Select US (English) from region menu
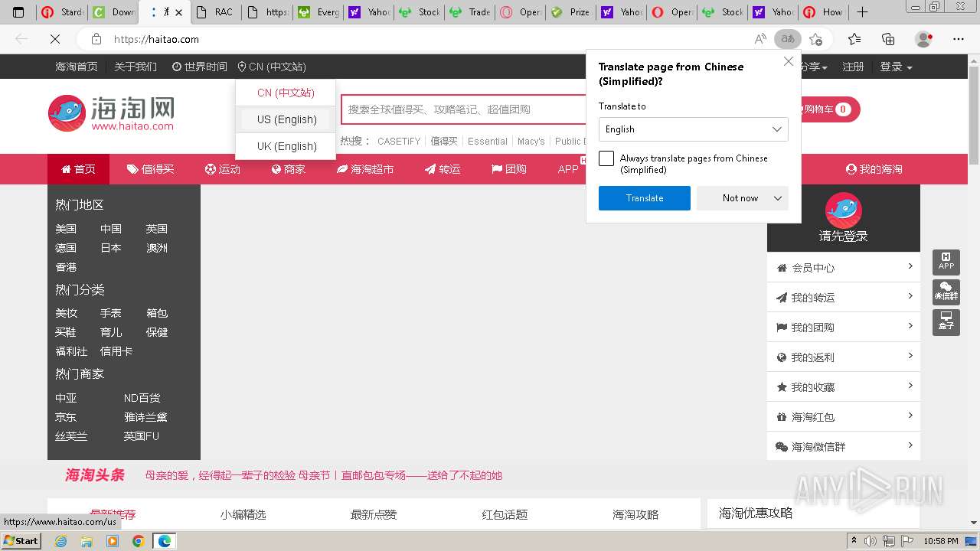Screen dimensions: 980x551 pyautogui.click(x=286, y=119)
